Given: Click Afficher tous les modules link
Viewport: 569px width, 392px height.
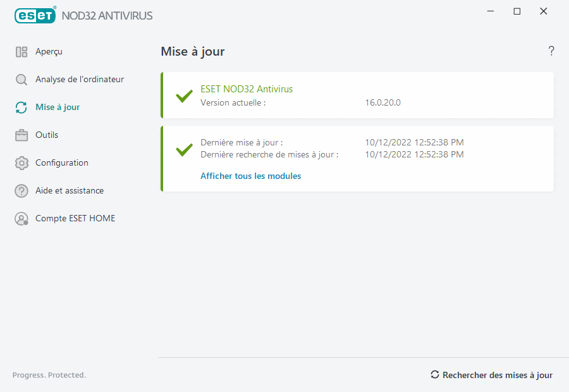Looking at the screenshot, I should (x=250, y=176).
